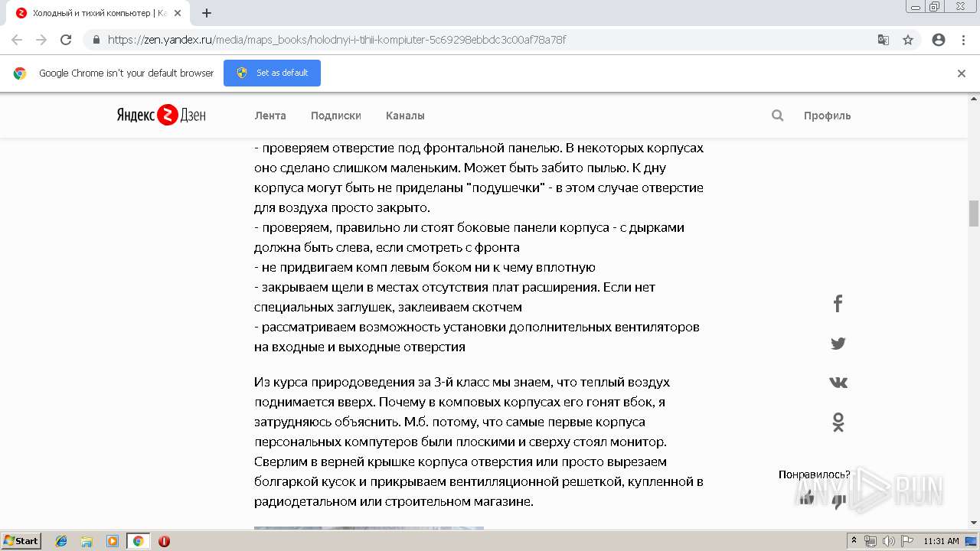Open the Windows Start menu
Screen dimensions: 980x551
(21, 541)
